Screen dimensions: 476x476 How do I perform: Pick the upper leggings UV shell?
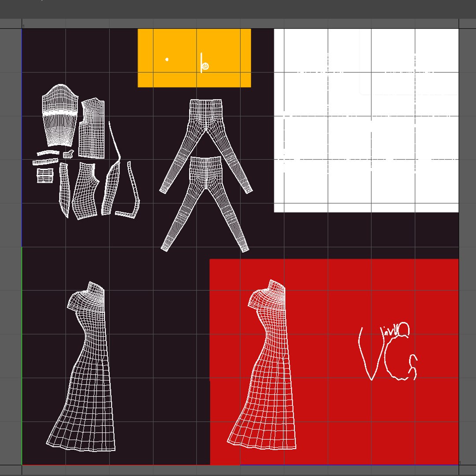pos(206,146)
